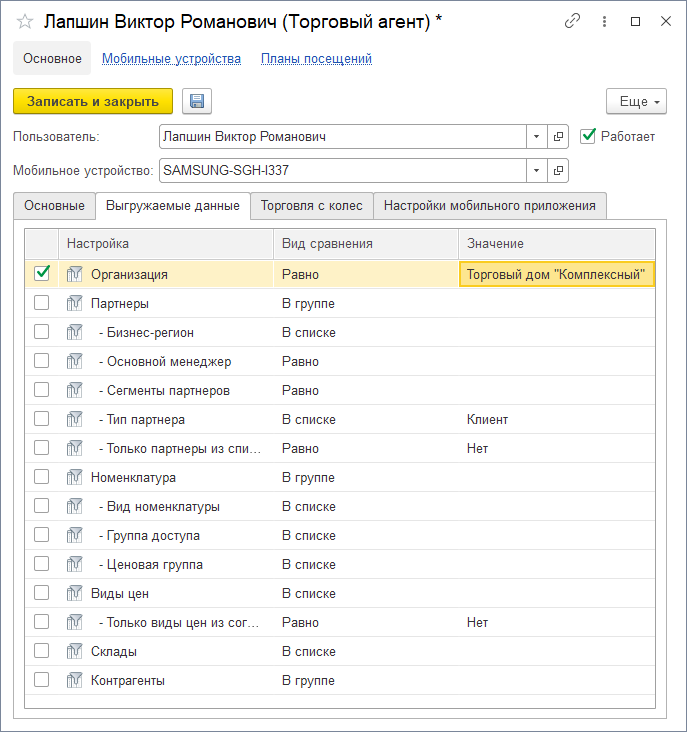Expand the Мобильное устройство dropdown
This screenshot has width=687, height=732.
tap(537, 170)
